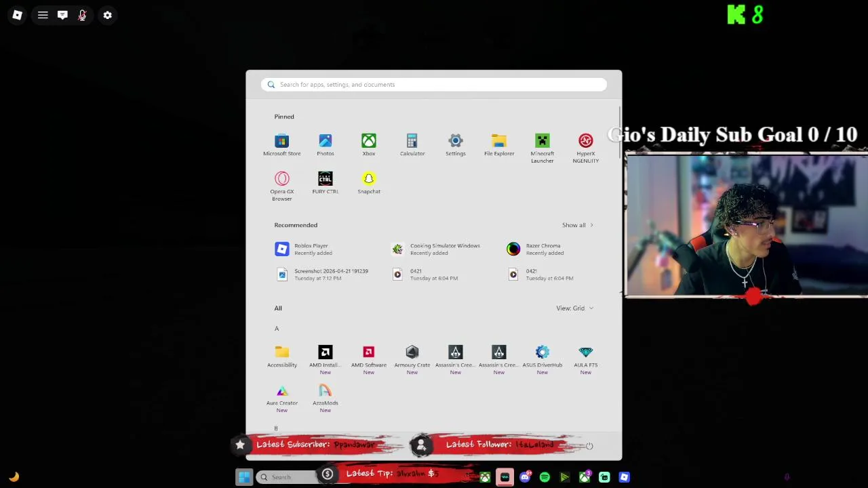Open ASUS DriverHub app
The height and width of the screenshot is (488, 868).
click(x=542, y=360)
